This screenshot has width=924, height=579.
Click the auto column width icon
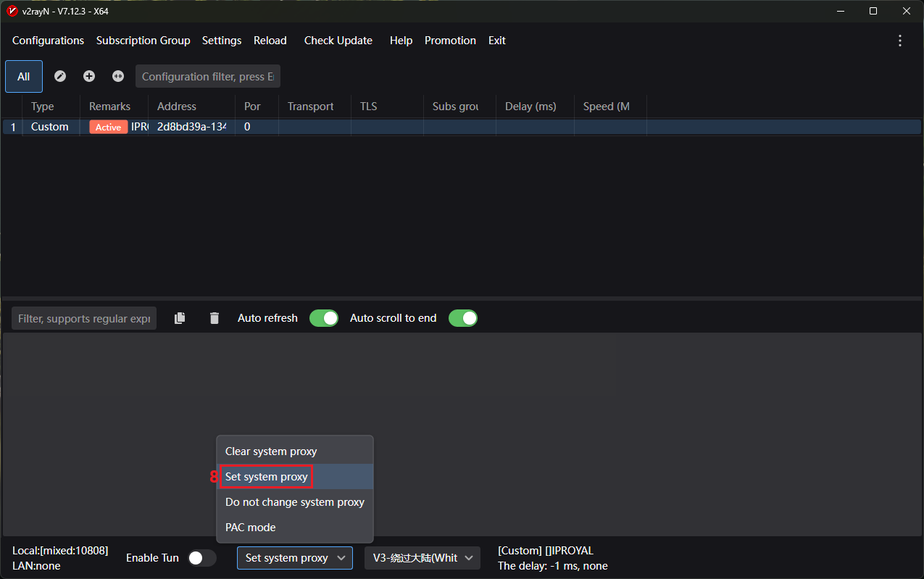(x=118, y=76)
